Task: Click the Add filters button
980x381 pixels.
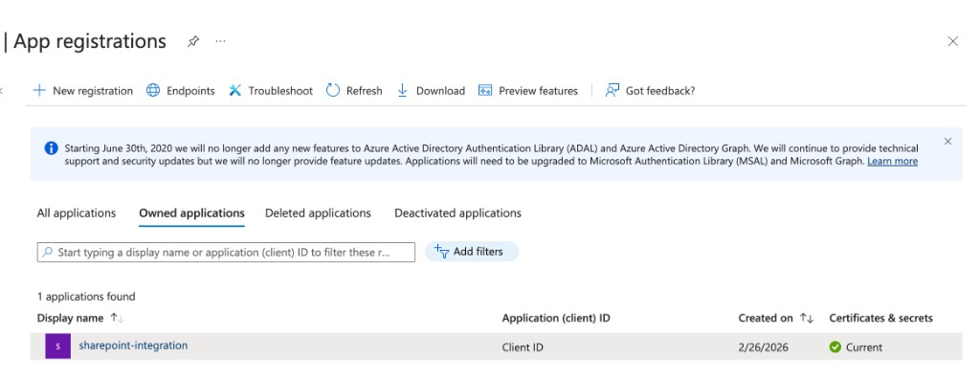Action: point(471,252)
